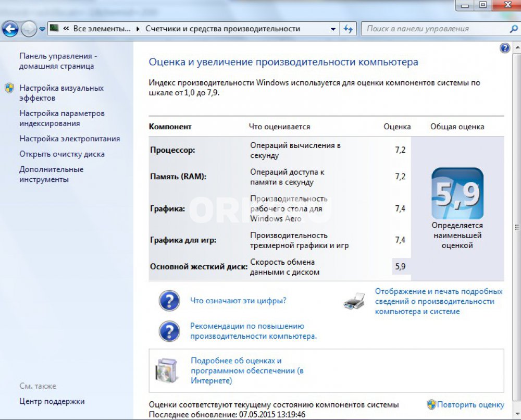The height and width of the screenshot is (420, 521).
Task: Click the search magnifier icon
Action: point(513,29)
